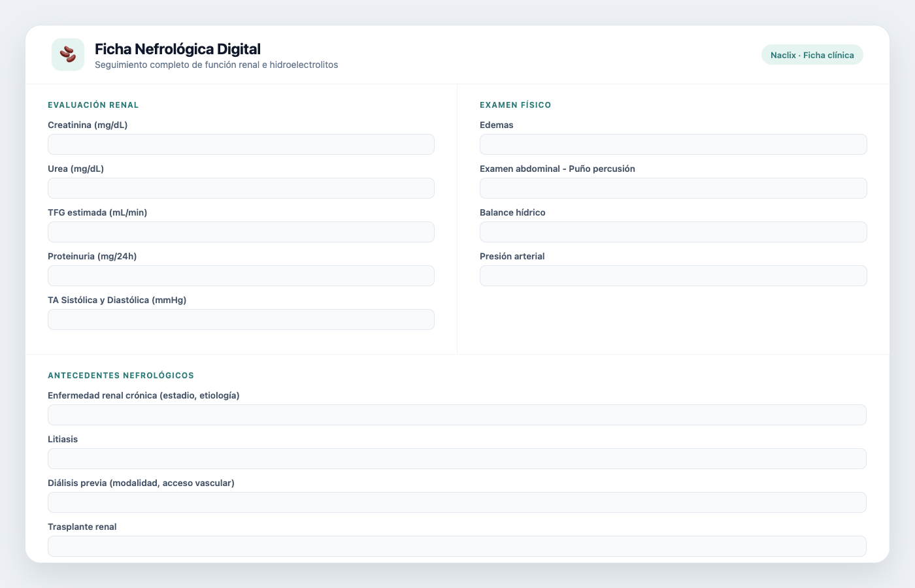Click the kidney beans app logo icon

pyautogui.click(x=68, y=54)
